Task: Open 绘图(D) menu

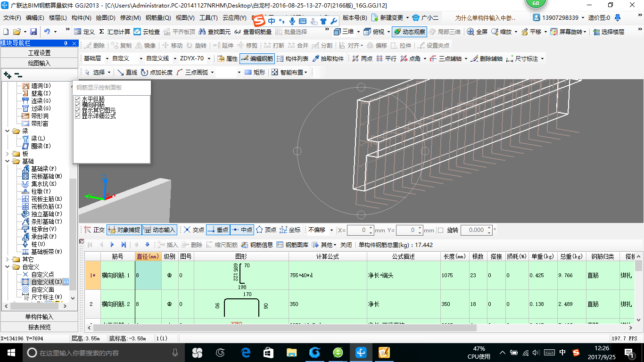Action: click(x=106, y=18)
